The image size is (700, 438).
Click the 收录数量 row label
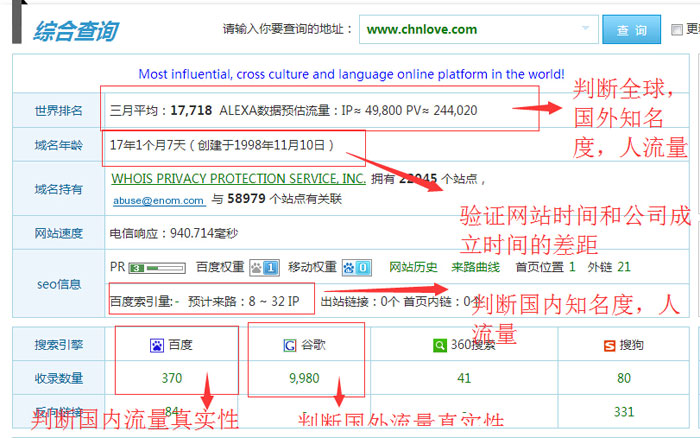coord(58,378)
